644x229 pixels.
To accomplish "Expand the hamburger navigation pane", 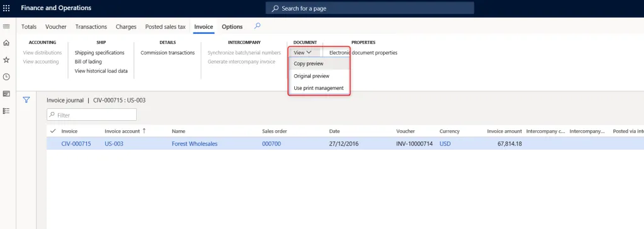I will tap(6, 26).
